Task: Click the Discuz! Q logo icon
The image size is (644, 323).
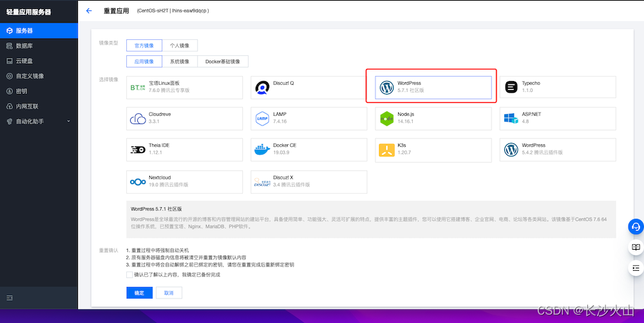Action: (262, 88)
